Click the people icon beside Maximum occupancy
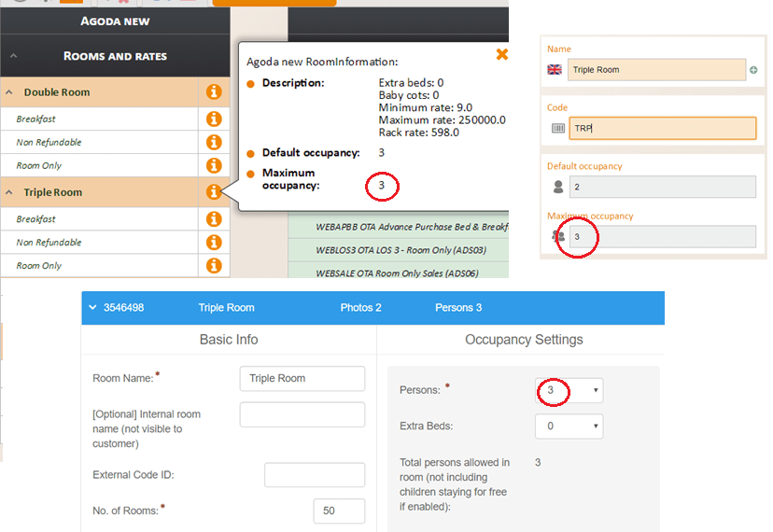Viewport: 773px width, 532px height. point(558,236)
